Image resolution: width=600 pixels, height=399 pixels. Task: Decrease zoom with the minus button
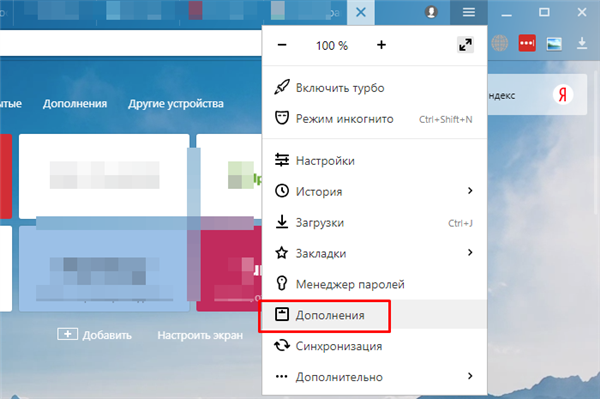point(282,45)
